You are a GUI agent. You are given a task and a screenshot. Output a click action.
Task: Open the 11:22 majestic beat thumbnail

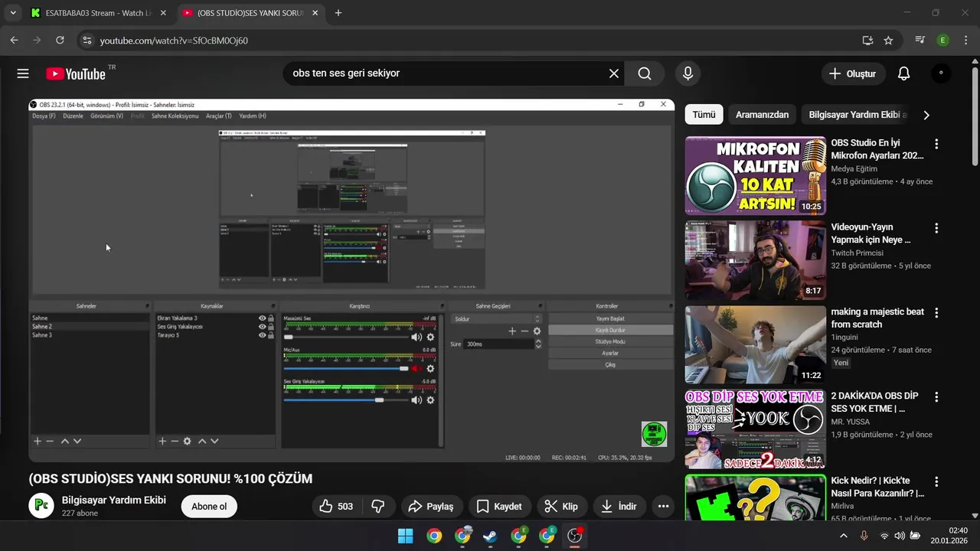click(756, 345)
